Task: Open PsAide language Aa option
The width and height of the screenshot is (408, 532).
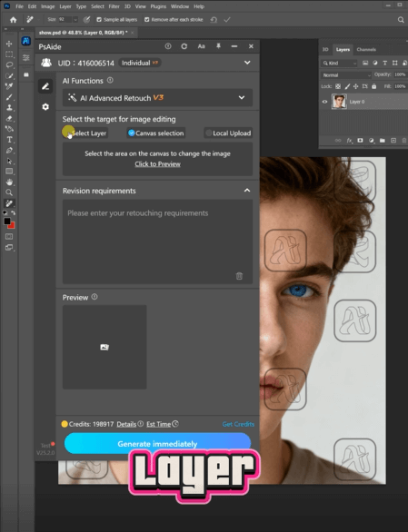Action: 202,46
